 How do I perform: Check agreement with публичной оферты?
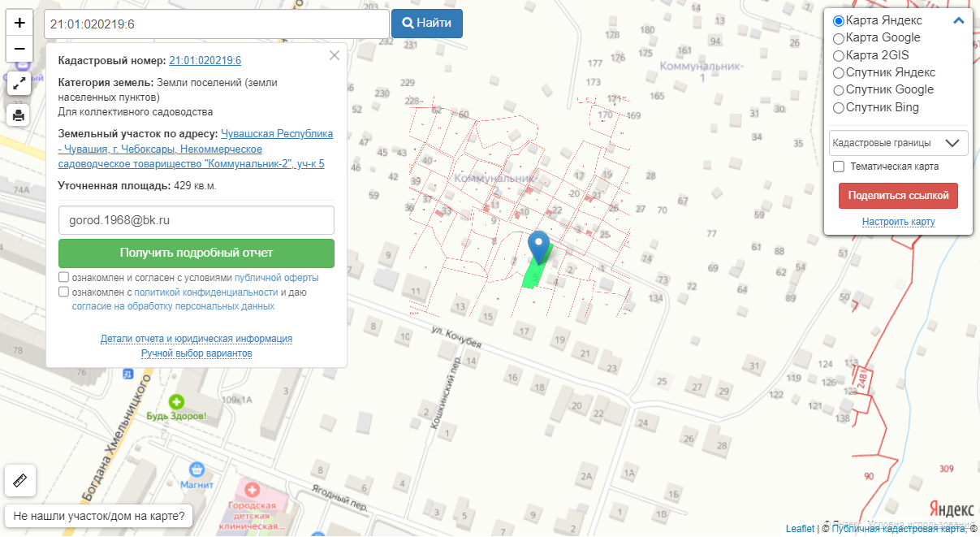point(63,277)
